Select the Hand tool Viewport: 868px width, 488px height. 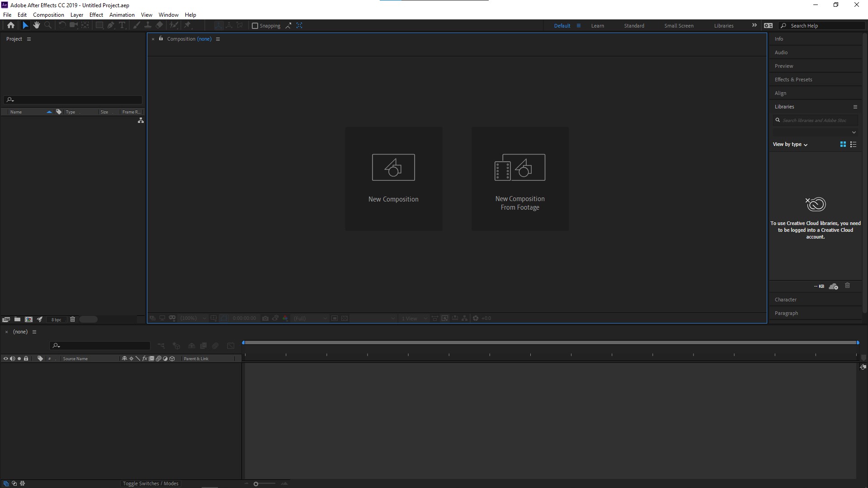[x=36, y=25]
